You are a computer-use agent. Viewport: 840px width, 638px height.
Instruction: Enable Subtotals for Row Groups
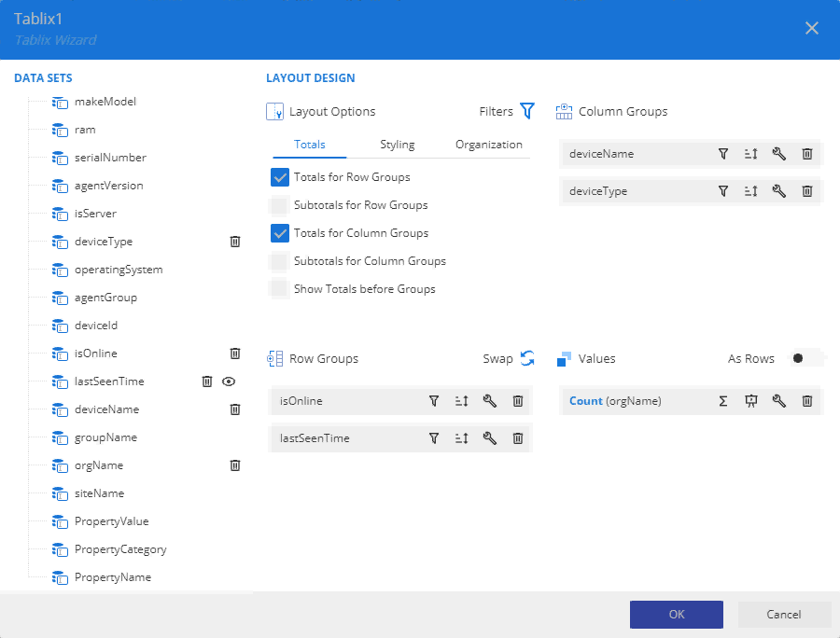(x=280, y=205)
